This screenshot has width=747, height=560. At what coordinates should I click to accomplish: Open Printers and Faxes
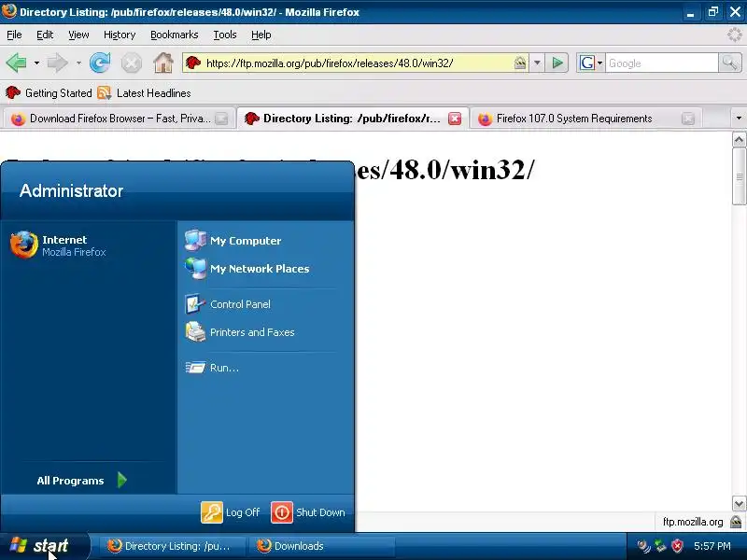point(240,332)
